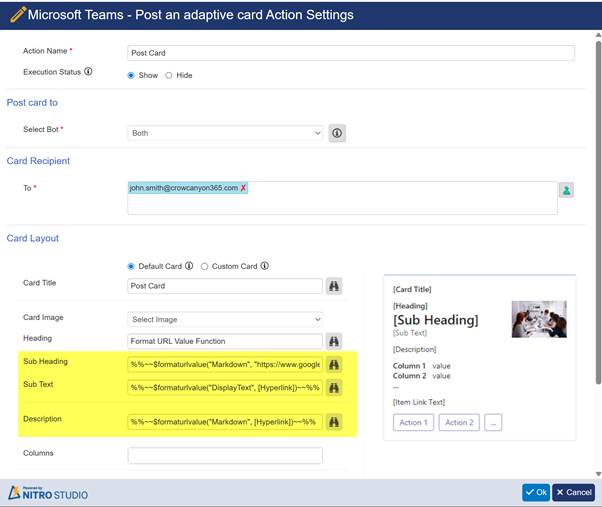Screen dimensions: 602x507
Task: Open the people picker icon for To
Action: pyautogui.click(x=566, y=190)
